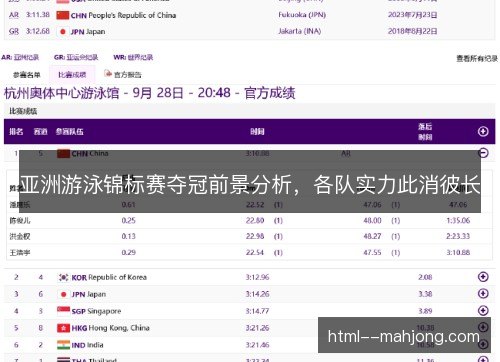Image resolution: width=500 pixels, height=362 pixels.
Task: Click the 3.89 time behind value
Action: (425, 311)
